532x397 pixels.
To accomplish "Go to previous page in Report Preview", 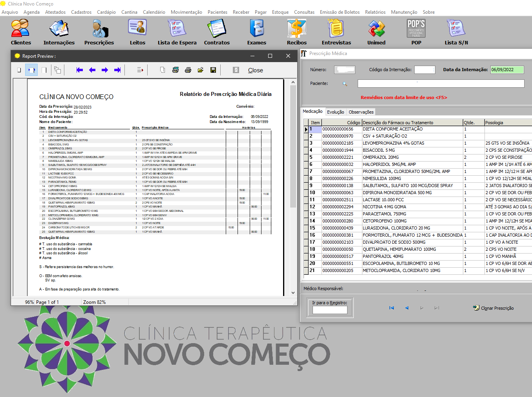I will point(92,70).
